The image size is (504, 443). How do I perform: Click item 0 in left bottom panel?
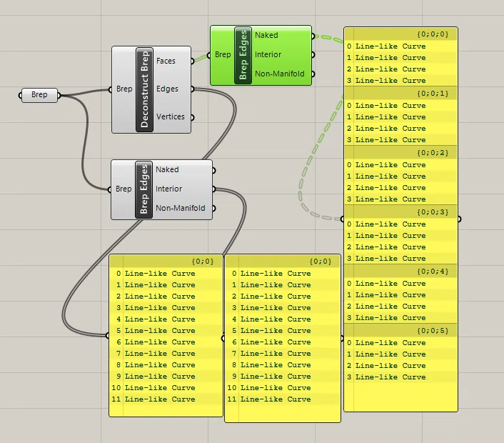coord(166,274)
